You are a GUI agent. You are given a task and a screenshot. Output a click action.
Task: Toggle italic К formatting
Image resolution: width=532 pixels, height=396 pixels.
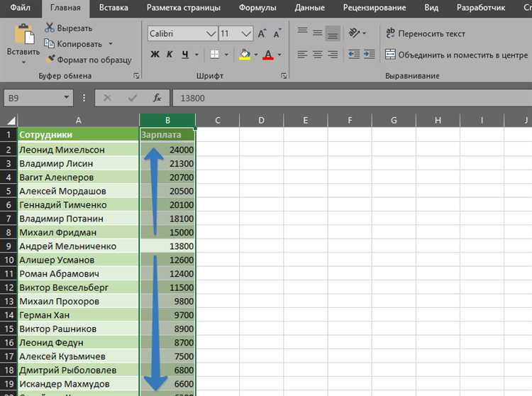[x=170, y=55]
